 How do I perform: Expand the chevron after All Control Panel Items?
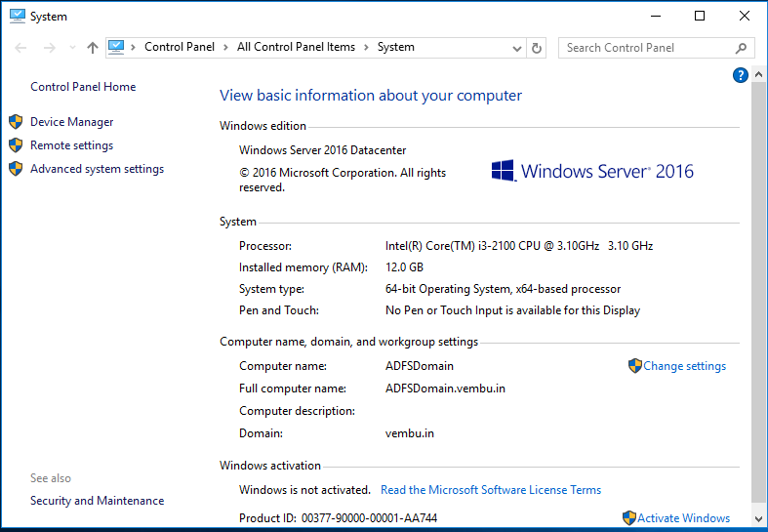(x=366, y=48)
